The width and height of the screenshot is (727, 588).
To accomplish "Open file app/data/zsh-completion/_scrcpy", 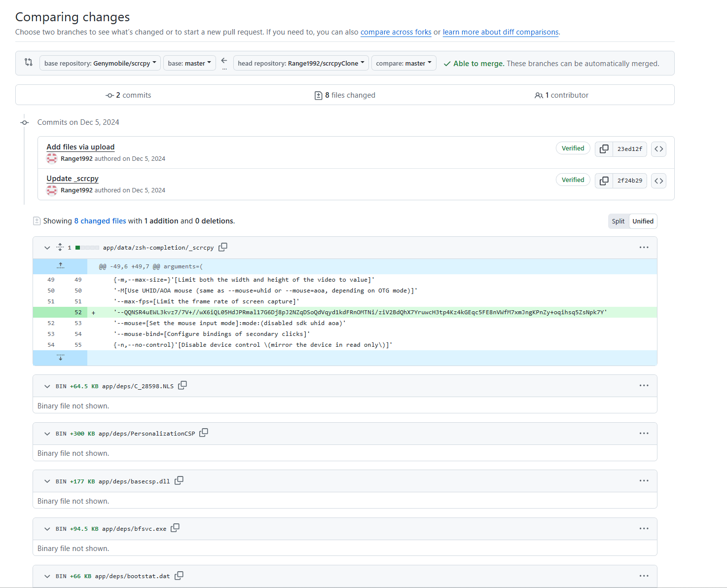I will click(x=158, y=248).
